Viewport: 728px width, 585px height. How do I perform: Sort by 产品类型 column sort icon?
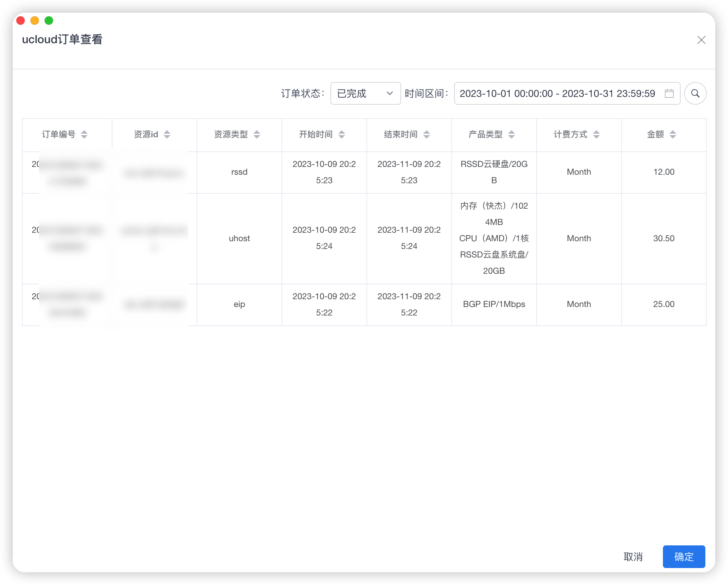coord(512,134)
